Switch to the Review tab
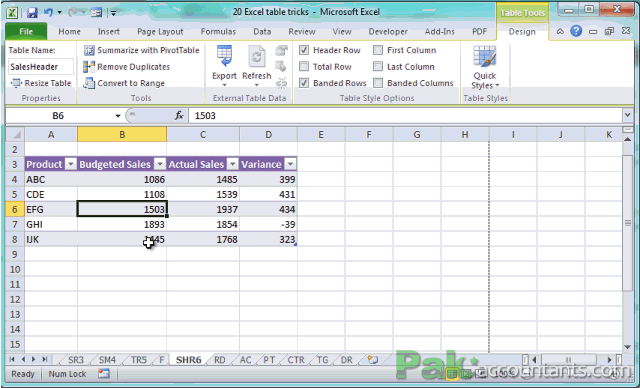Screen dimensions: 640x388 (x=302, y=31)
